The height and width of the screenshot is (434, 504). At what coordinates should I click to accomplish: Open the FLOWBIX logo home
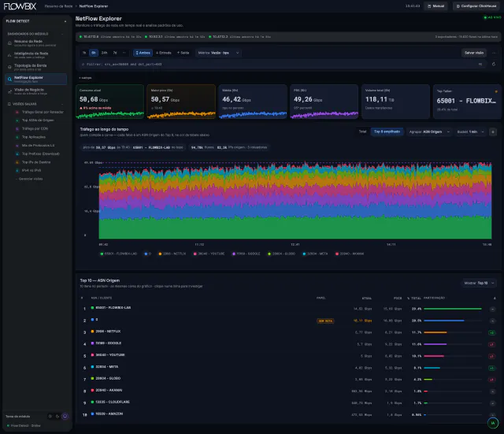tap(20, 6)
